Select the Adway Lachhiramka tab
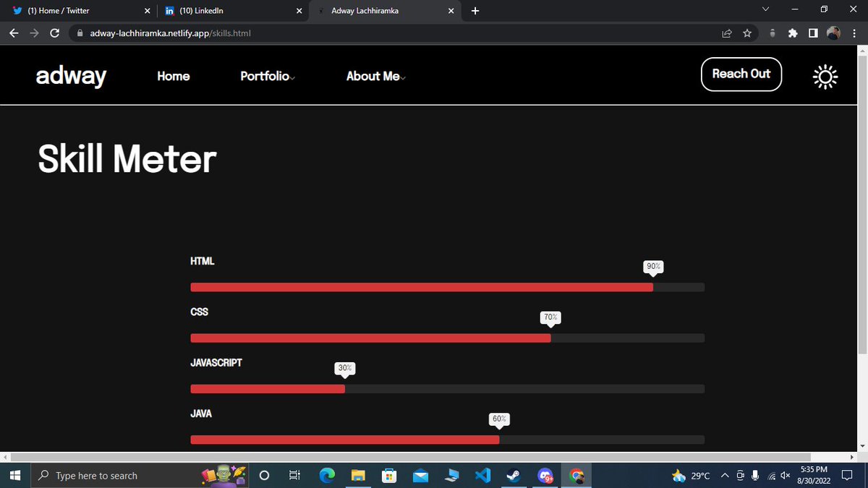Viewport: 868px width, 488px height. [x=383, y=11]
